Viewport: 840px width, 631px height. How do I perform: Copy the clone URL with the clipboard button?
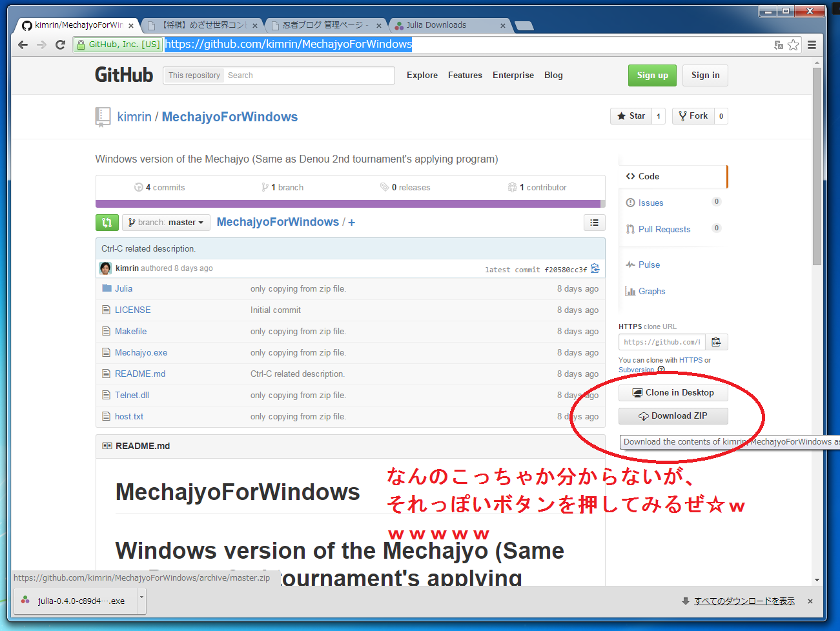(717, 342)
